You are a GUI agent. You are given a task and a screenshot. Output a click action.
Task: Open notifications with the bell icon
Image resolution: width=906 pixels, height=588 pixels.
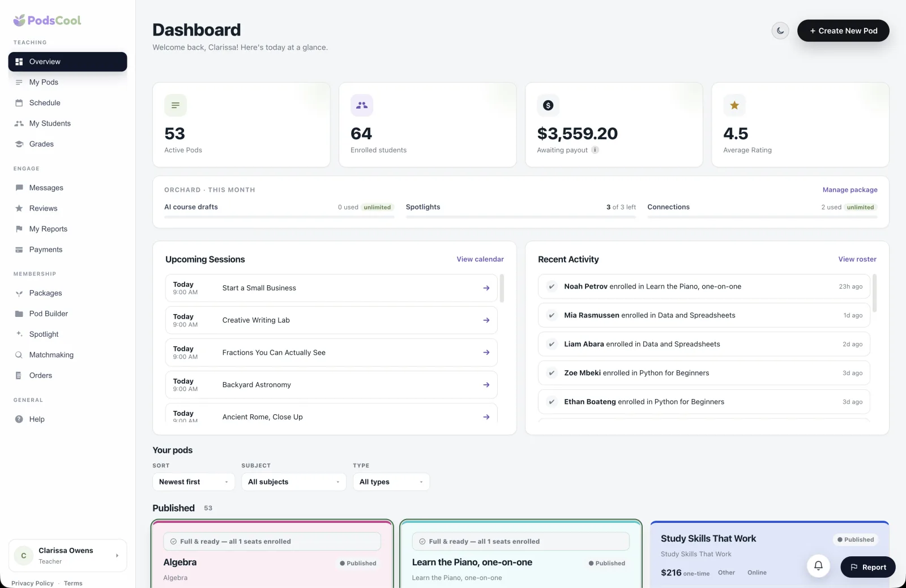pyautogui.click(x=818, y=565)
